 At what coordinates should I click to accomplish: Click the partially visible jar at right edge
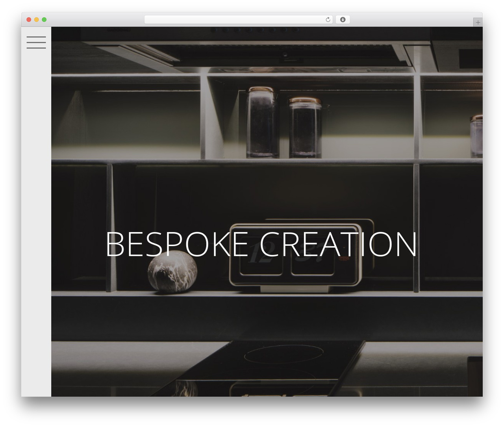[476, 136]
